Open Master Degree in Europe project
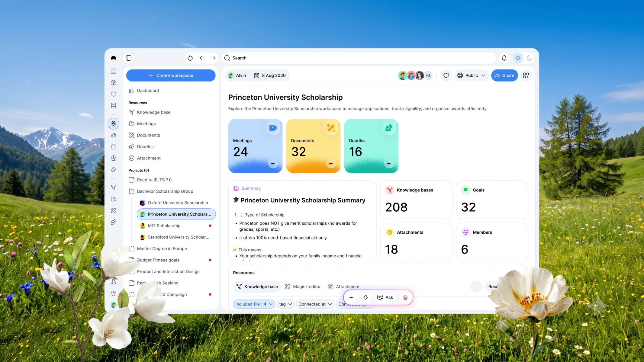This screenshot has height=362, width=644. [171, 249]
